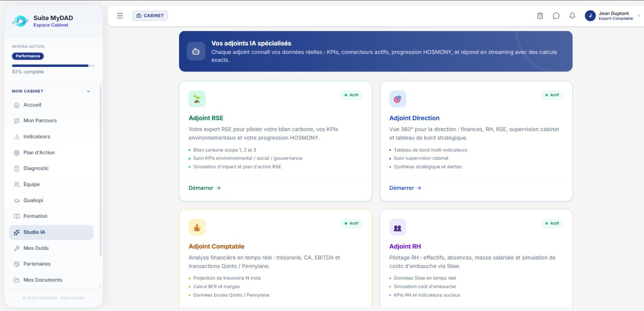Viewport: 644px width, 311px height.
Task: Click the robot icon in the banner
Action: [x=196, y=51]
